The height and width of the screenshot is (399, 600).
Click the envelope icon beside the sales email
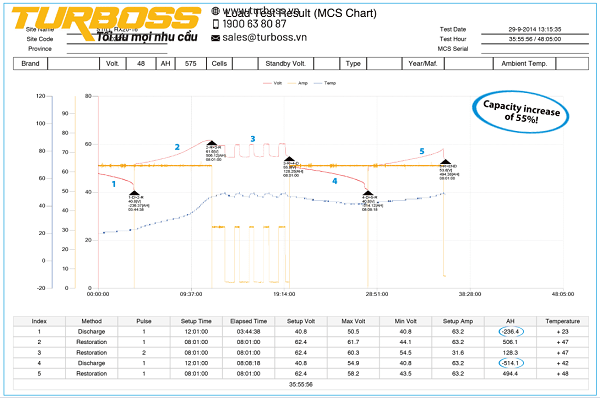click(x=215, y=38)
